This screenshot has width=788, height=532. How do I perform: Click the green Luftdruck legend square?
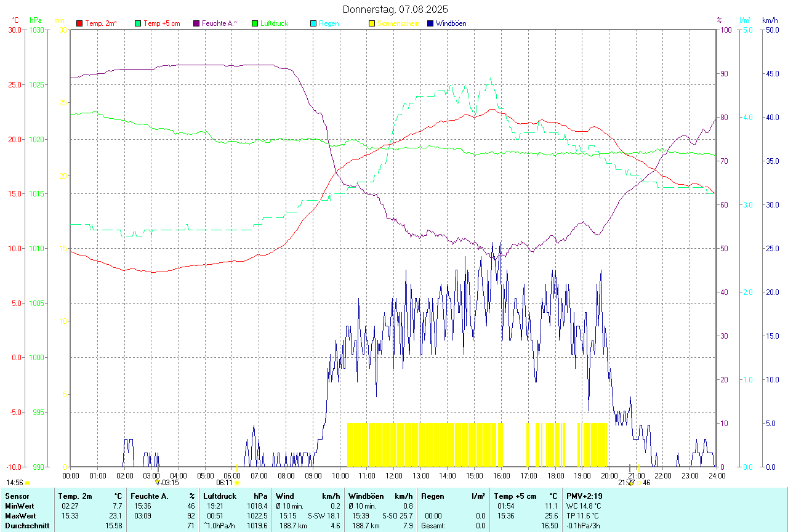pos(255,23)
